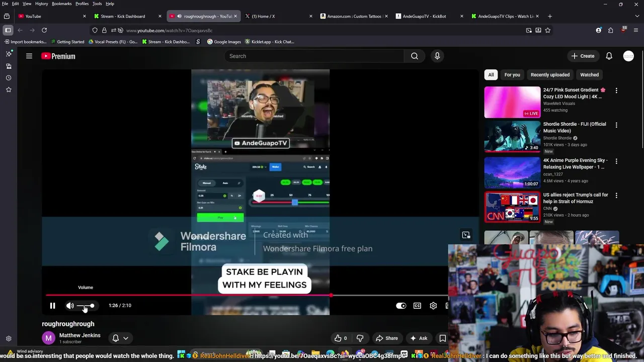Click the Wondershare Filmora link card icon on the video

coord(466,235)
